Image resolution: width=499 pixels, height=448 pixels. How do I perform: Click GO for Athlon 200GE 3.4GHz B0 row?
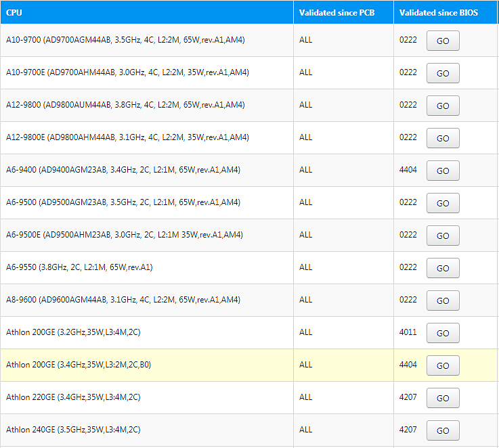[443, 365]
